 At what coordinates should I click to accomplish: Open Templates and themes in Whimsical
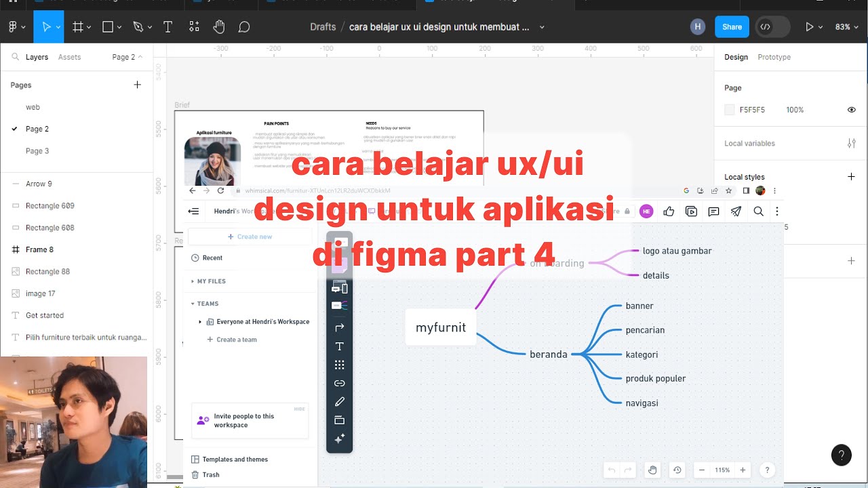[x=229, y=460]
